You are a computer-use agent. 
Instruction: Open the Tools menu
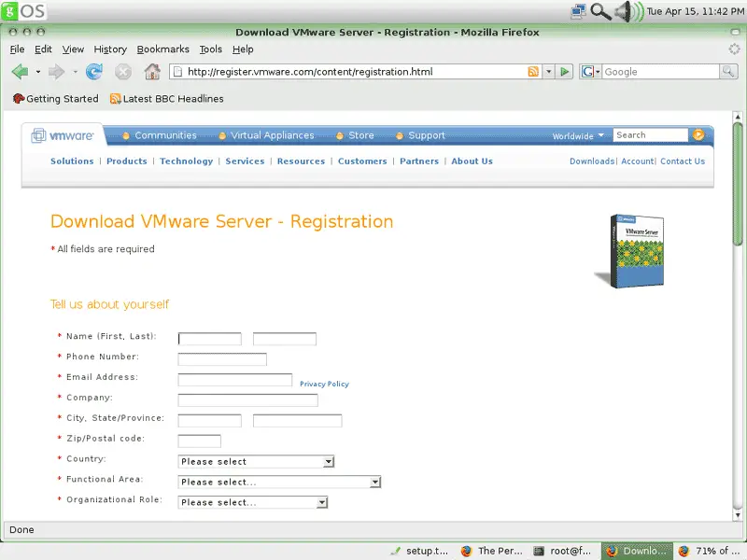click(211, 49)
